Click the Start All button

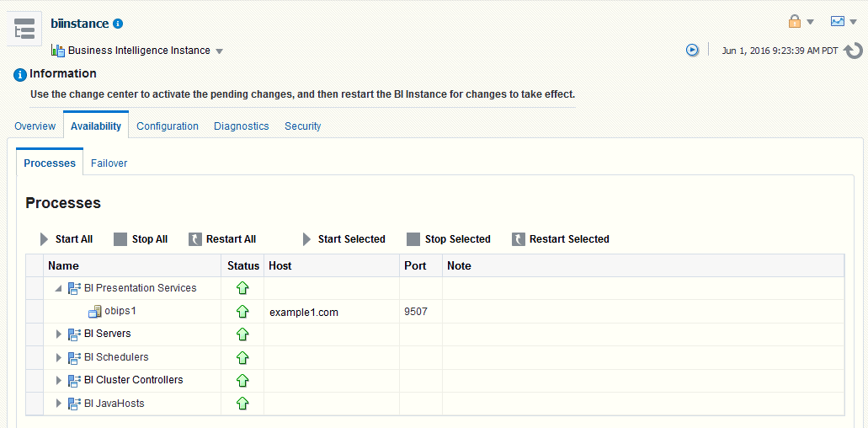point(67,239)
